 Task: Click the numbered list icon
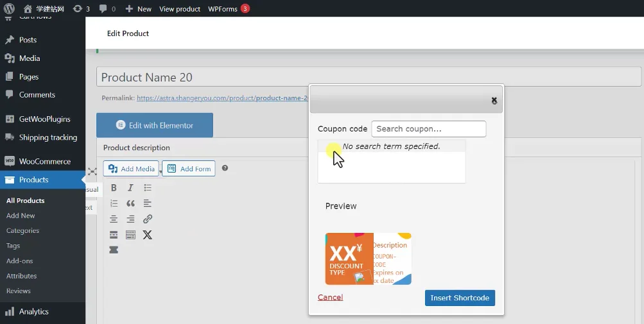tap(114, 203)
